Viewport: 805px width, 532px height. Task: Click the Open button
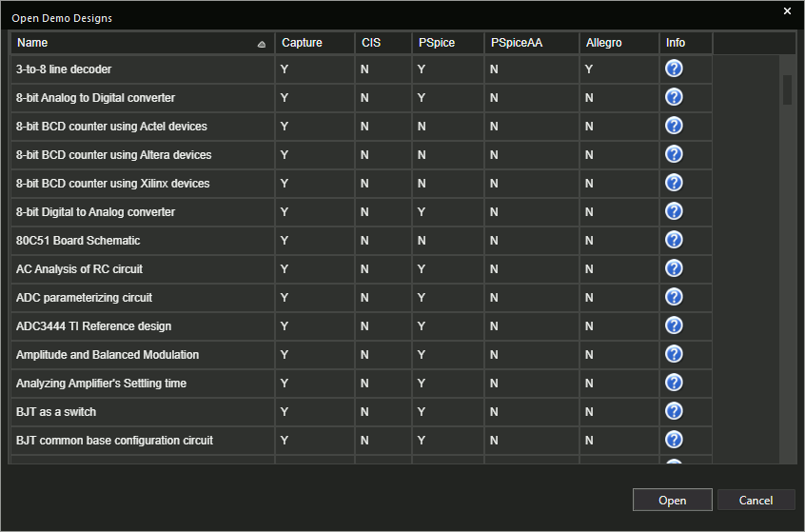[673, 501]
